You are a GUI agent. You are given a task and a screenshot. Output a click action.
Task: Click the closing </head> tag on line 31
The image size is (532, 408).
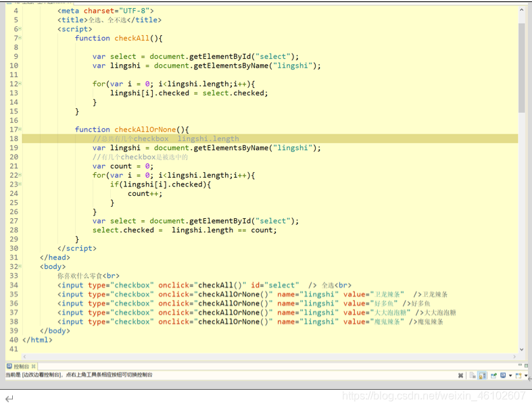click(x=55, y=257)
